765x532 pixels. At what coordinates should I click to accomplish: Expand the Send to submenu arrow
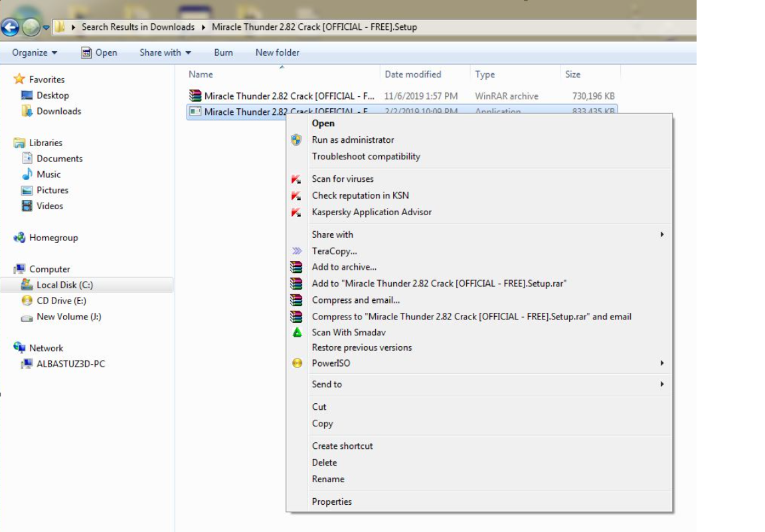661,385
